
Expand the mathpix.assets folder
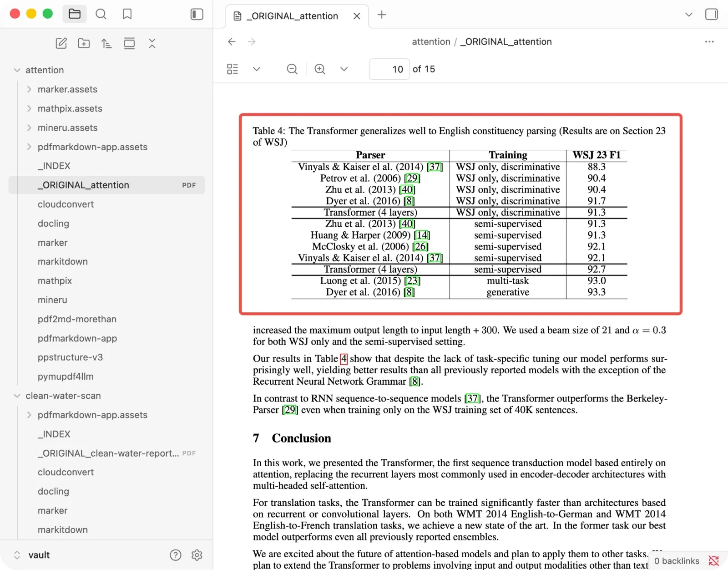point(29,108)
